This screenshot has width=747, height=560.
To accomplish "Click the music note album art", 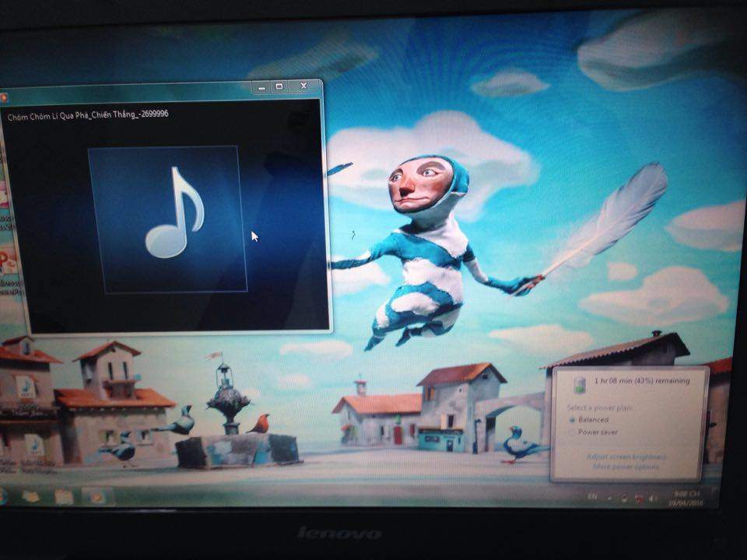I will [168, 219].
